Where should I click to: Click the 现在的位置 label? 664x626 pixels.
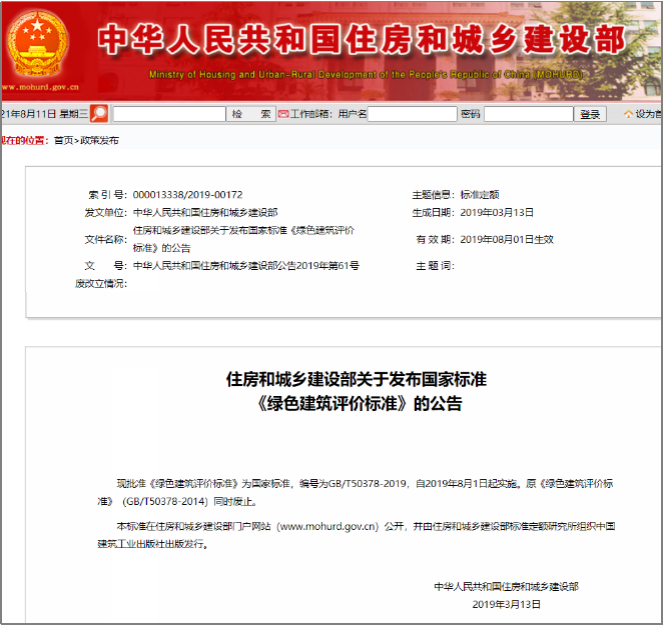[x=25, y=140]
